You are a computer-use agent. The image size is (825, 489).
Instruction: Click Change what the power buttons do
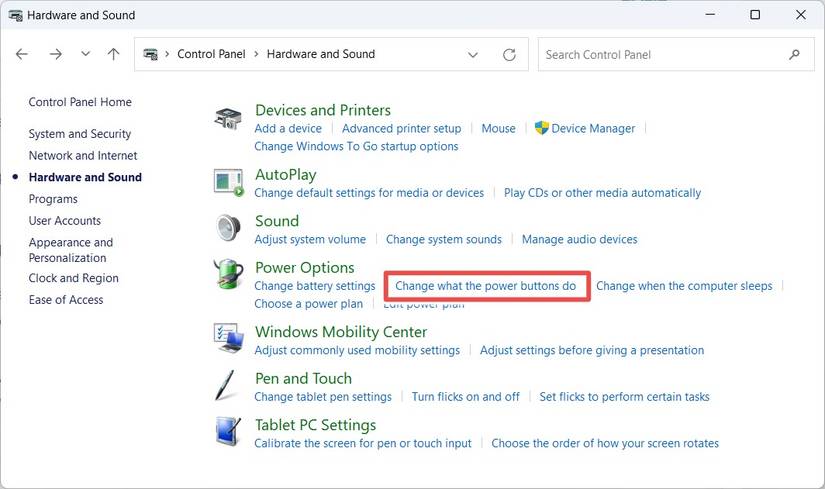point(486,286)
